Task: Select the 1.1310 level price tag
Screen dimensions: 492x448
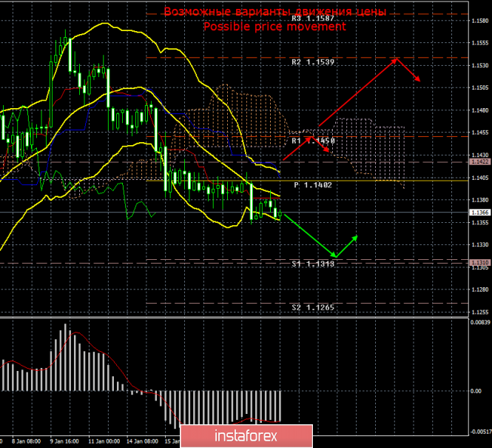Action: [x=480, y=262]
